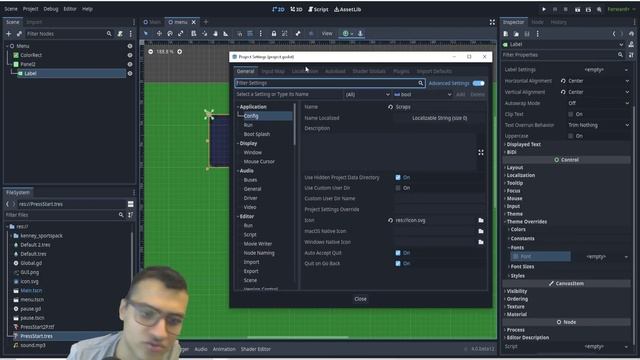This screenshot has width=640, height=360.
Task: Lock the selected node with padlock icon
Action: (x=274, y=33)
